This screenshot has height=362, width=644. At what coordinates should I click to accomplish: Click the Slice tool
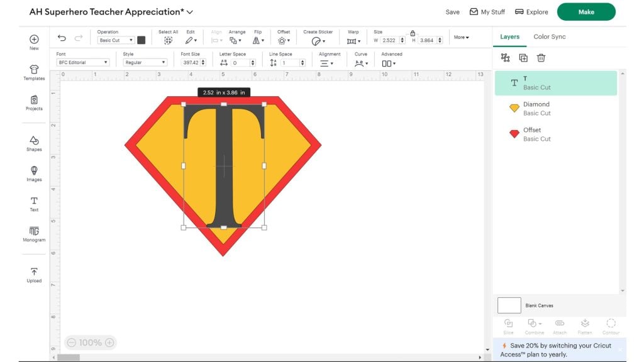(508, 327)
